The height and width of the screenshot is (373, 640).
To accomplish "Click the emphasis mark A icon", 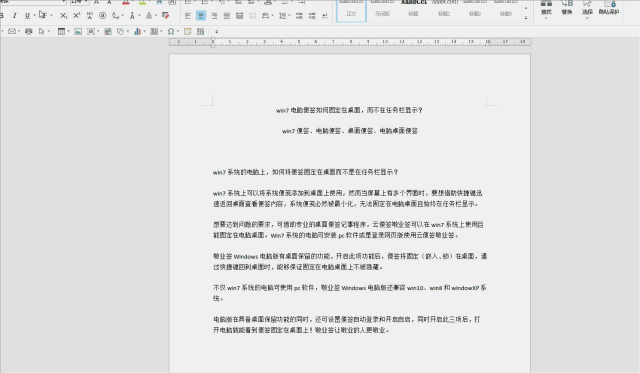I will click(132, 16).
